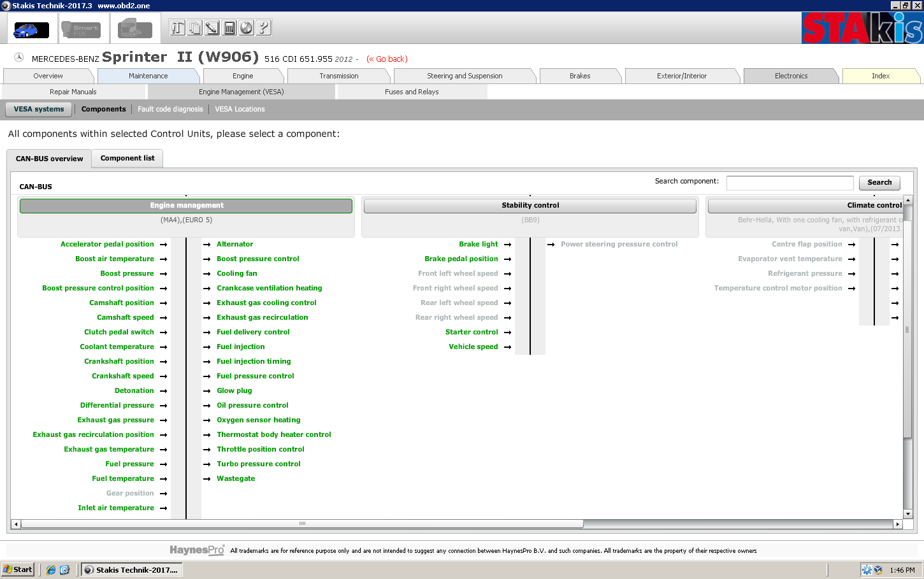924x579 pixels.
Task: Click the Windows Start button
Action: [x=18, y=569]
